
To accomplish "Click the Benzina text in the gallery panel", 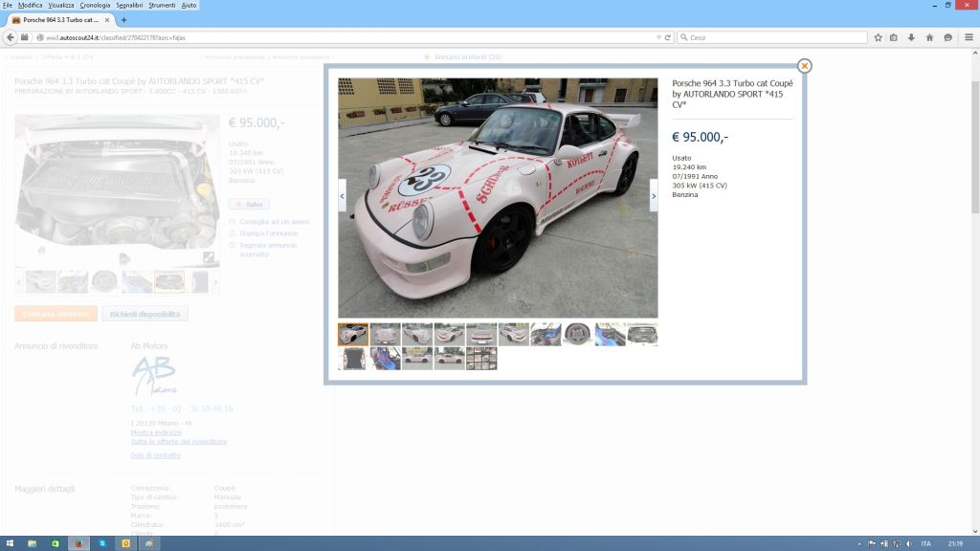I will [x=685, y=195].
